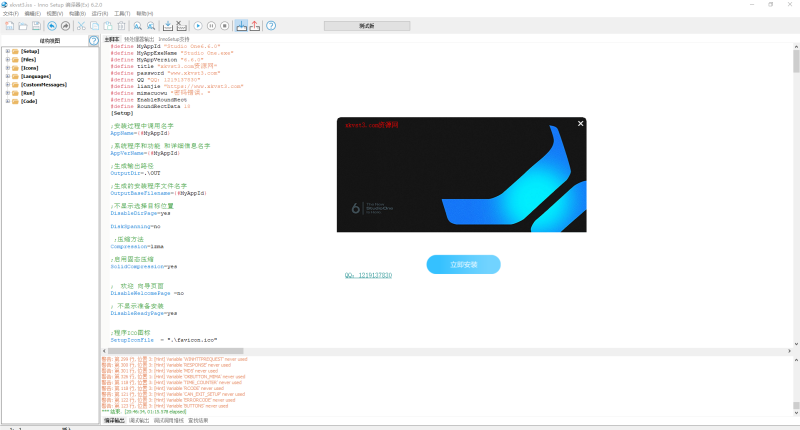Click the QQ: 1219137830 link
Viewport: 800px width, 430px height.
click(x=368, y=275)
